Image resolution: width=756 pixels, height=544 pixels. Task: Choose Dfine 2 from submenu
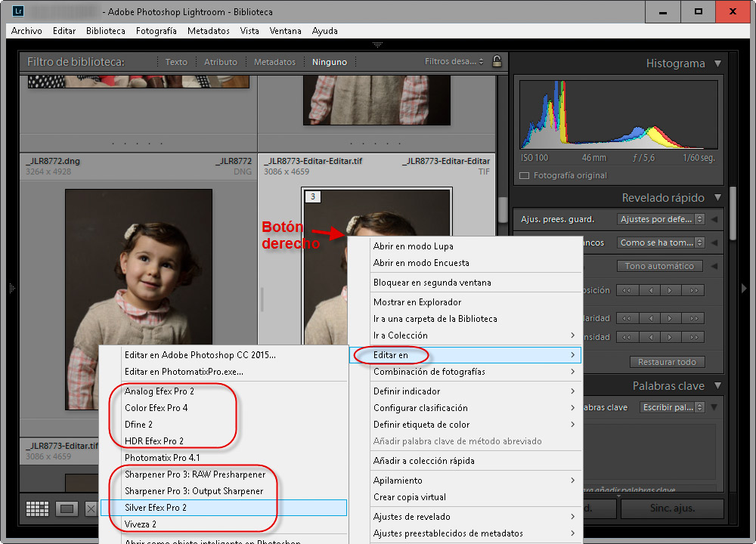(224, 425)
